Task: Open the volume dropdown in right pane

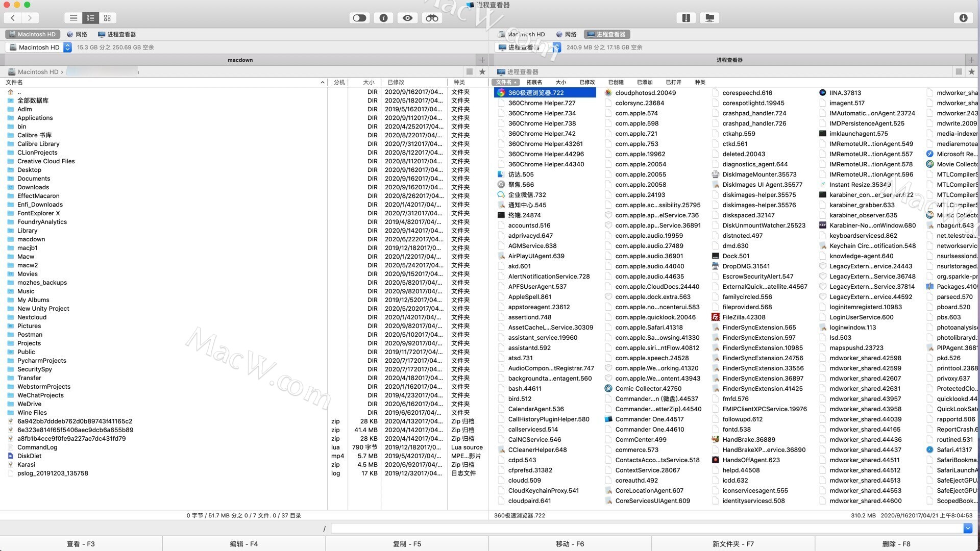Action: [528, 47]
